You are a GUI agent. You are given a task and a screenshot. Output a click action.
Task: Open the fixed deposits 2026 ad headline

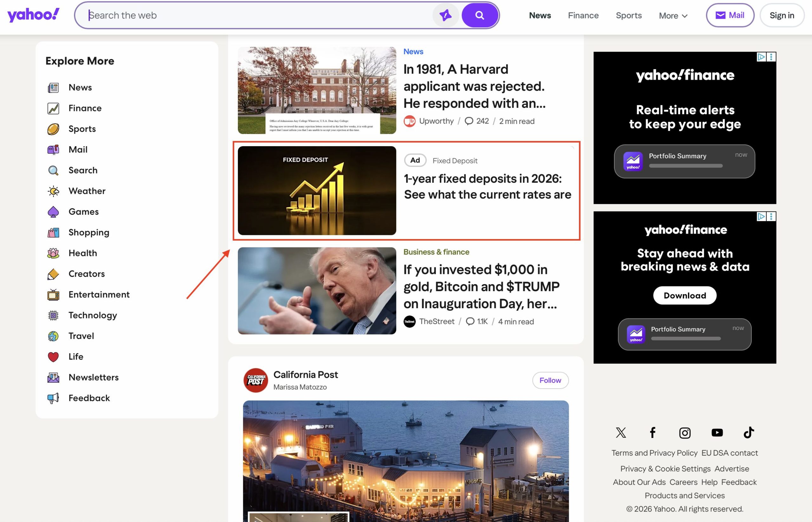(x=487, y=186)
